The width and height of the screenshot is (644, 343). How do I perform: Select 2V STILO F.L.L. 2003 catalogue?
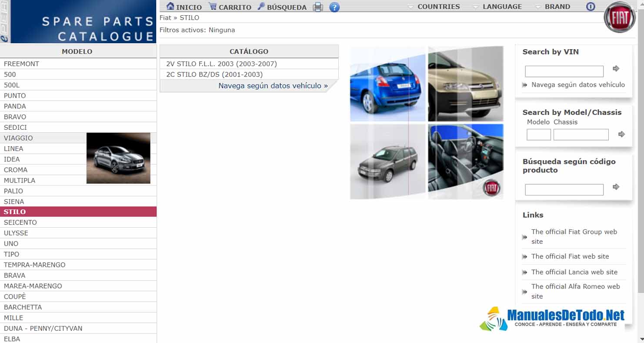(x=249, y=64)
